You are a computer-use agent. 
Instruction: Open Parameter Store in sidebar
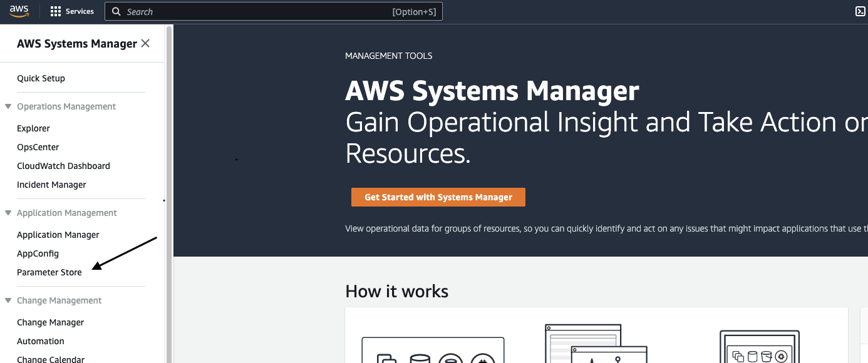[x=49, y=272]
